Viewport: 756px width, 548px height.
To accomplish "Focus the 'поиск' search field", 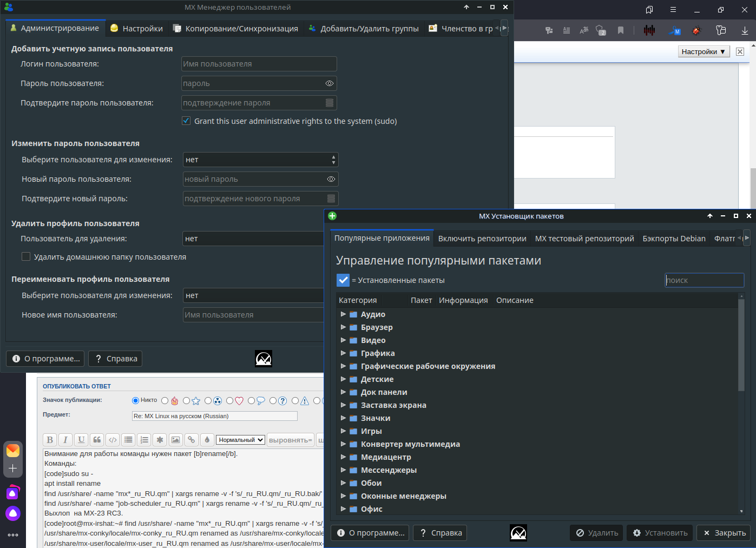I will click(705, 280).
